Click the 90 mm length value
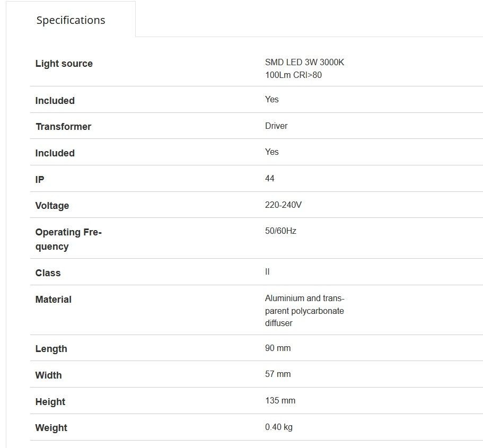Image resolution: width=483 pixels, height=448 pixels. click(x=278, y=348)
